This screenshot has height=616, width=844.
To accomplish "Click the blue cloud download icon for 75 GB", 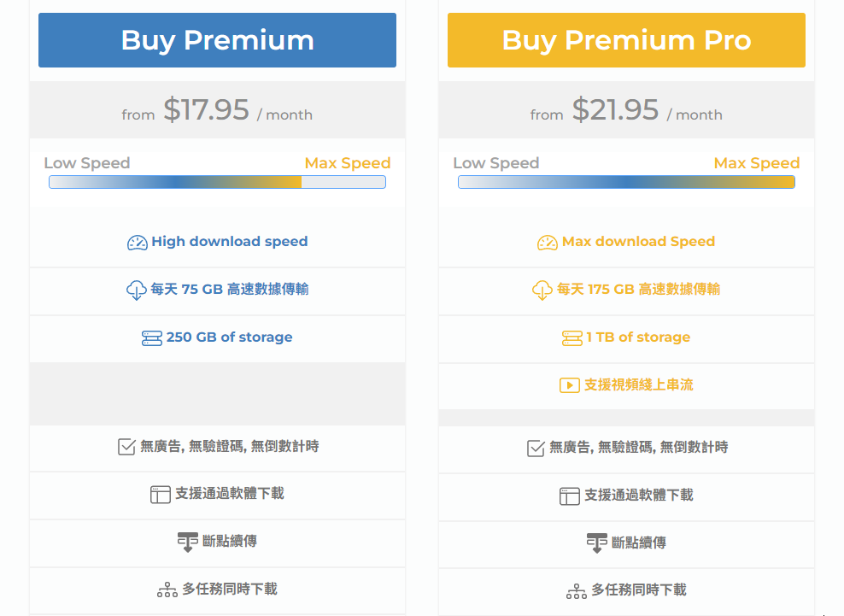I will tap(136, 290).
